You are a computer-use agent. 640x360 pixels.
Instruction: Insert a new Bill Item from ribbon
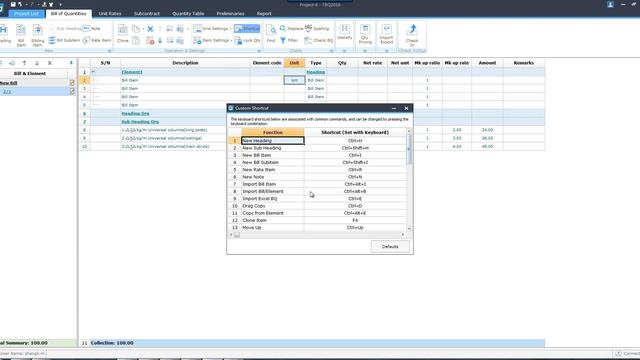[x=21, y=35]
